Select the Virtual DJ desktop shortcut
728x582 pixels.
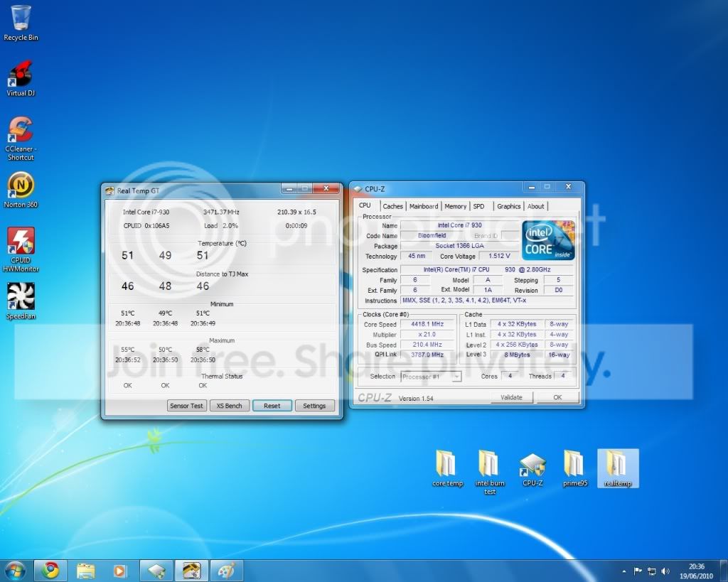click(21, 79)
